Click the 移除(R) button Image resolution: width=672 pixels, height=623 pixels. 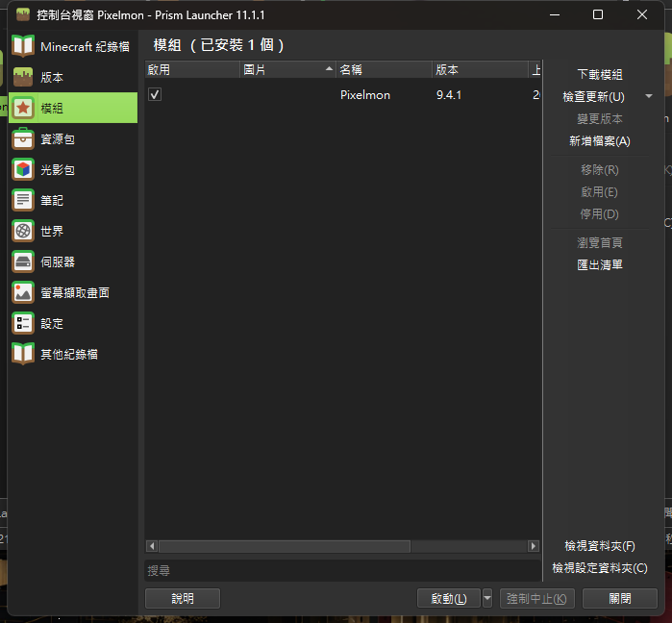pyautogui.click(x=600, y=169)
